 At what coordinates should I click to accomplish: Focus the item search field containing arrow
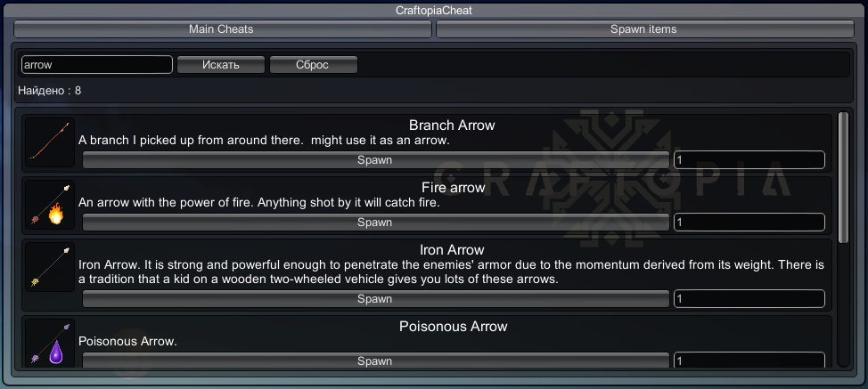click(x=96, y=65)
